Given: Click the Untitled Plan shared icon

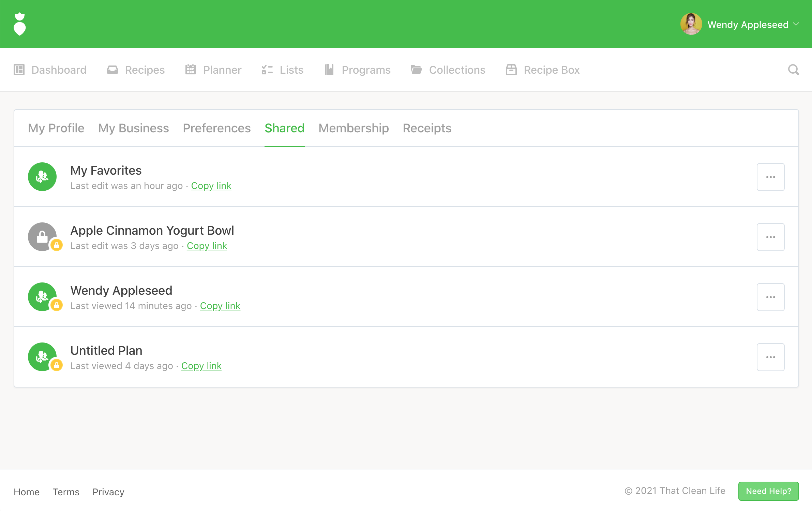Looking at the screenshot, I should pyautogui.click(x=42, y=357).
